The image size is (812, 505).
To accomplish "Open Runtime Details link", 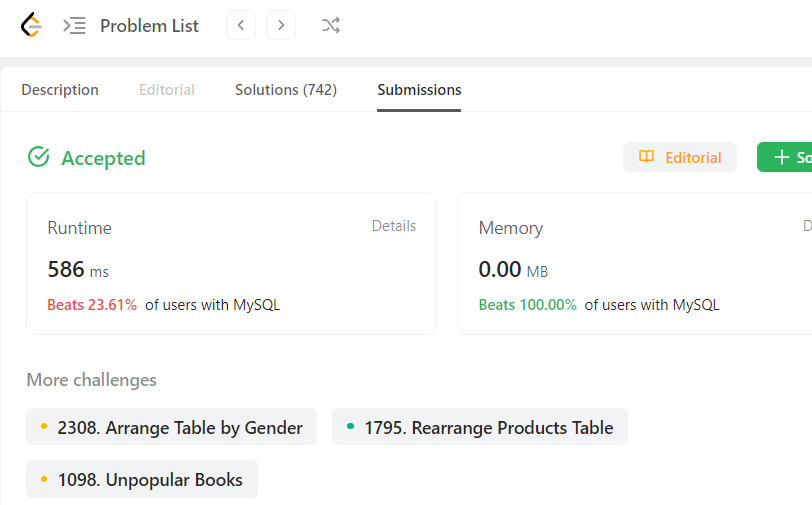I will tap(394, 226).
